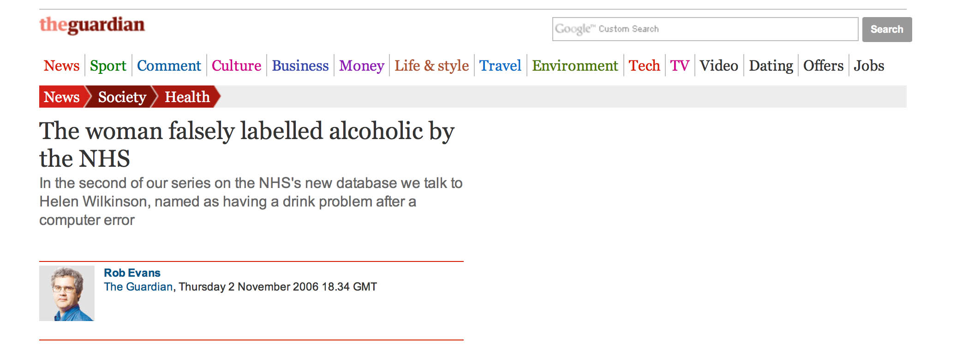Image resolution: width=980 pixels, height=352 pixels.
Task: Open the Travel section
Action: [x=500, y=66]
